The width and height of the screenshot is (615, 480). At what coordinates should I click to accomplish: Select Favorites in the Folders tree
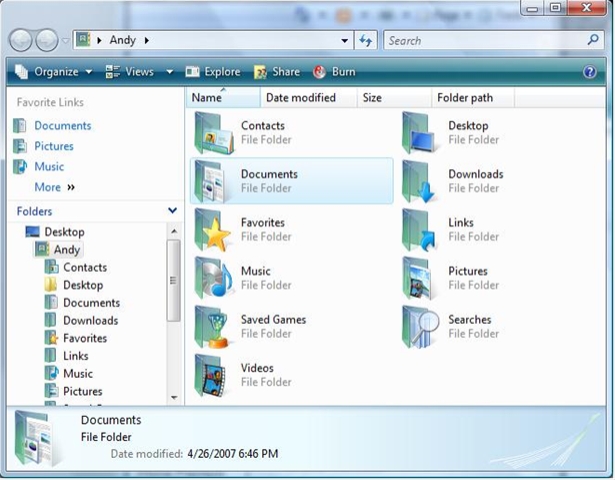click(x=85, y=338)
